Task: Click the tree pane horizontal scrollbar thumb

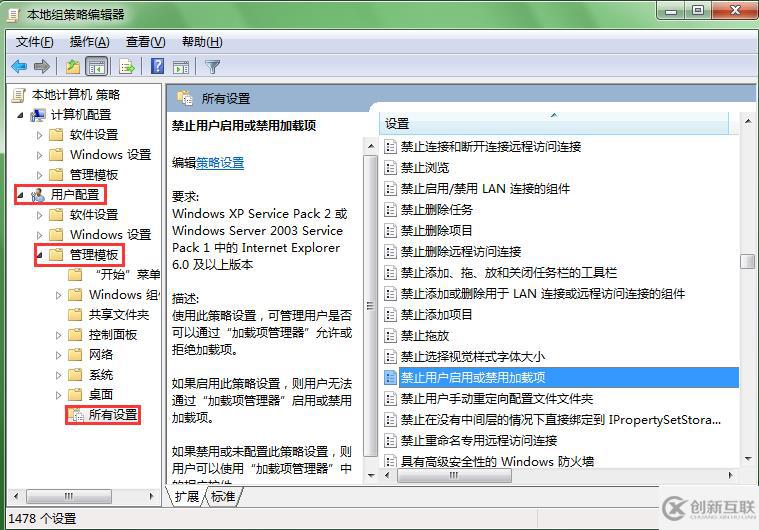Action: tap(69, 496)
